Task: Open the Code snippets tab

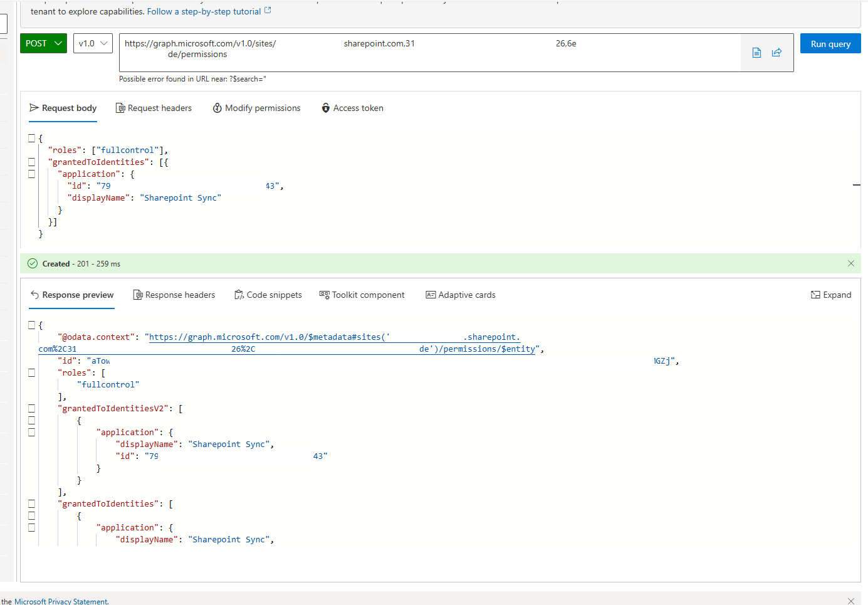Action: [x=268, y=295]
